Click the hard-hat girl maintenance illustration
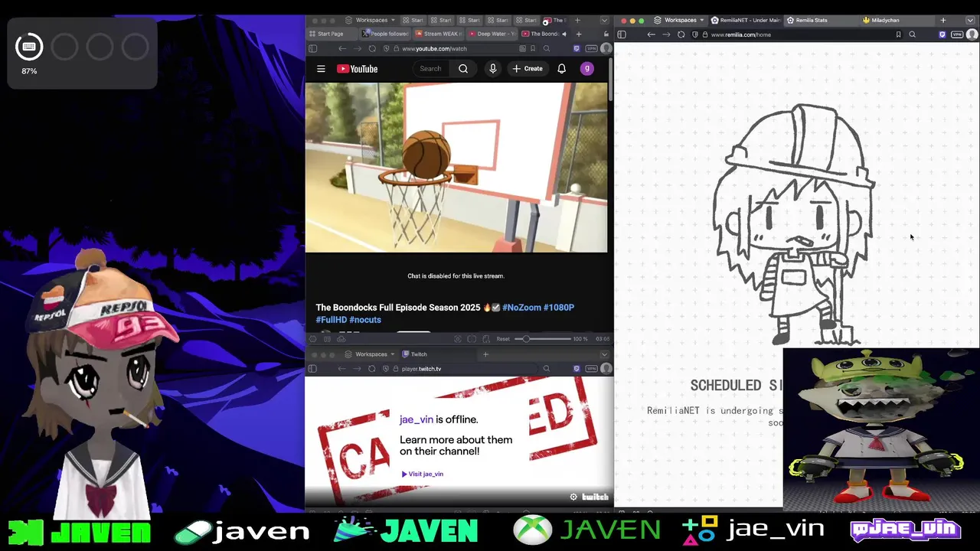 (795, 225)
